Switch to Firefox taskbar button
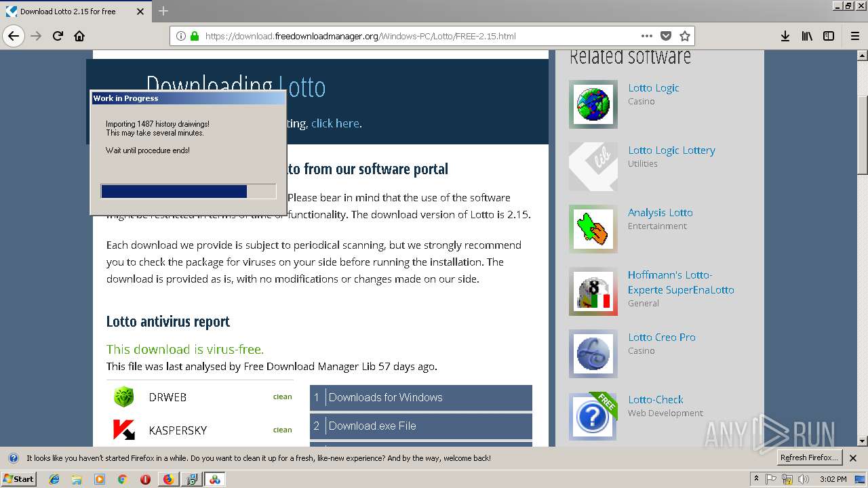Viewport: 868px width, 488px height. tap(168, 479)
